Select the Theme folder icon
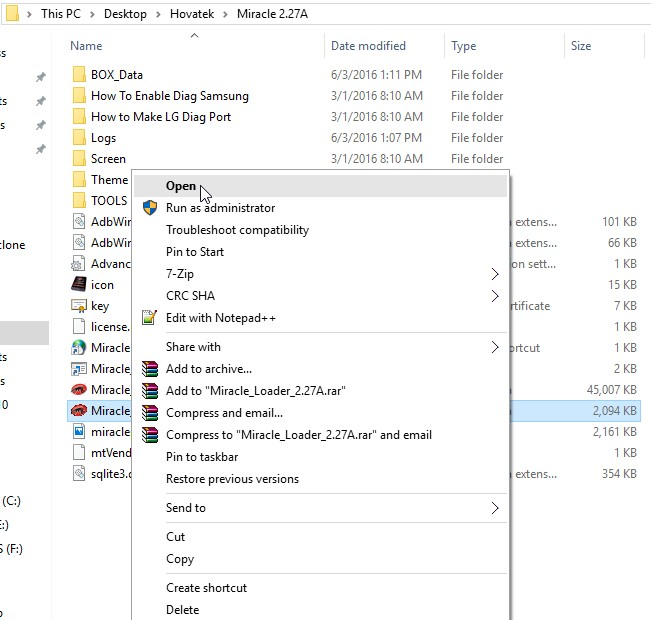This screenshot has height=620, width=651. pyautogui.click(x=79, y=179)
